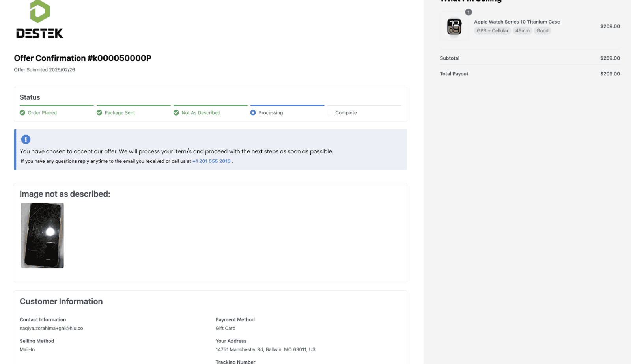631x364 pixels.
Task: Click the address 14751 Manchester Rd, Ballwin
Action: (x=265, y=349)
